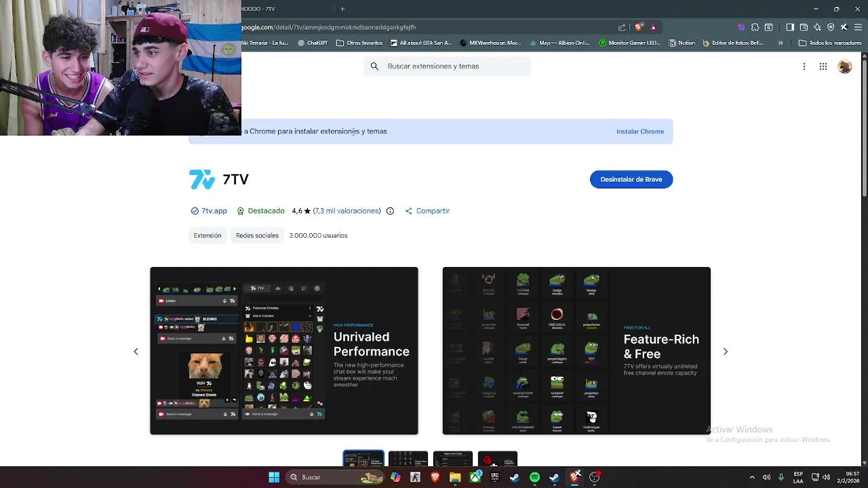This screenshot has height=488, width=868.
Task: Click the Buscar extensiones y temas field
Action: pos(448,66)
